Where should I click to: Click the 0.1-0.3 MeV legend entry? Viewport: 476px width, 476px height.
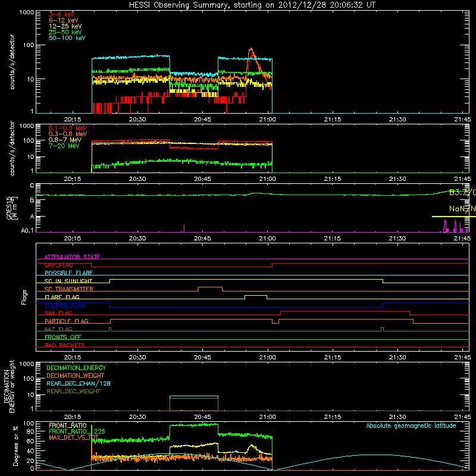click(68, 128)
